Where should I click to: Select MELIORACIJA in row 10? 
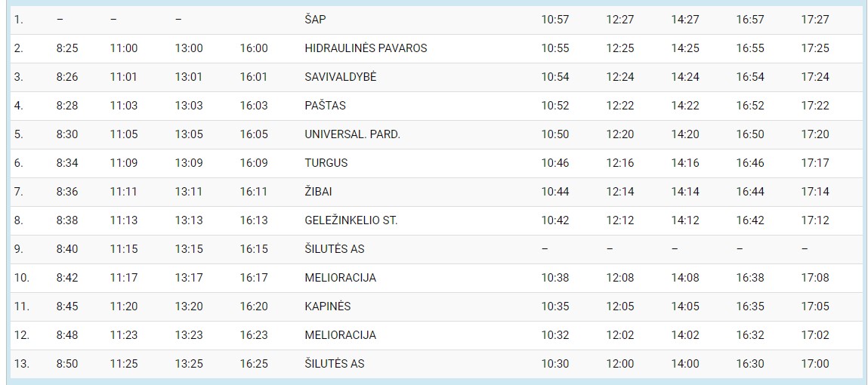coord(341,278)
